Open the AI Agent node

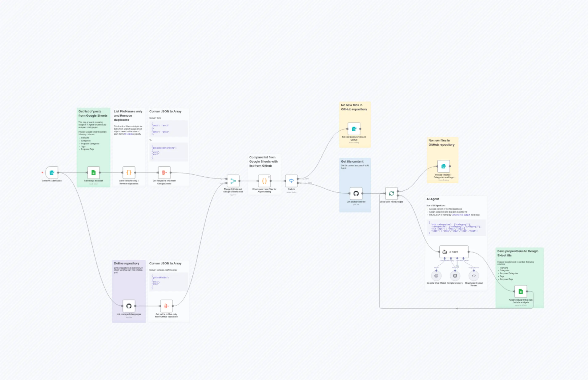coord(454,252)
